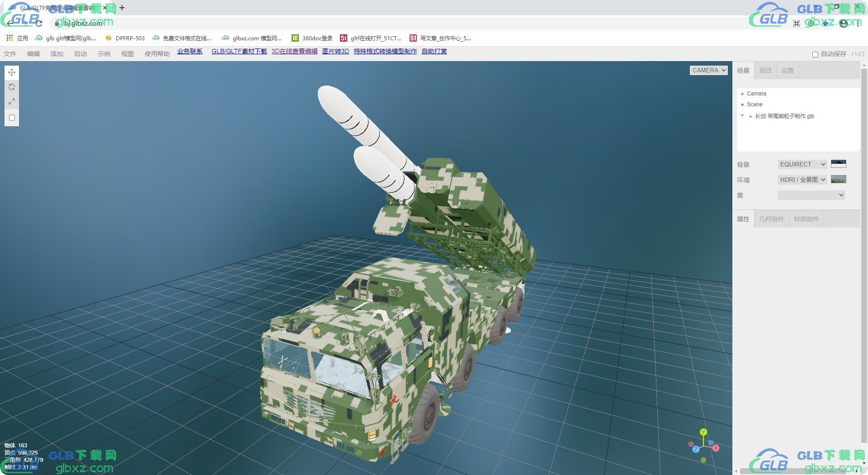
Task: Open the CAMERA view dropdown
Action: pos(709,70)
